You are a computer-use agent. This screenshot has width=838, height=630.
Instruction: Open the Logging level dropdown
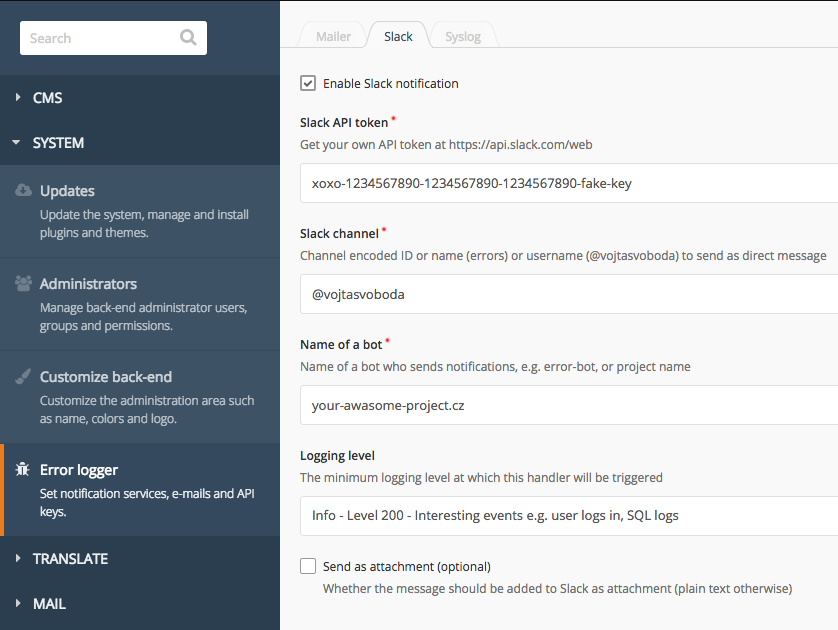(x=569, y=516)
